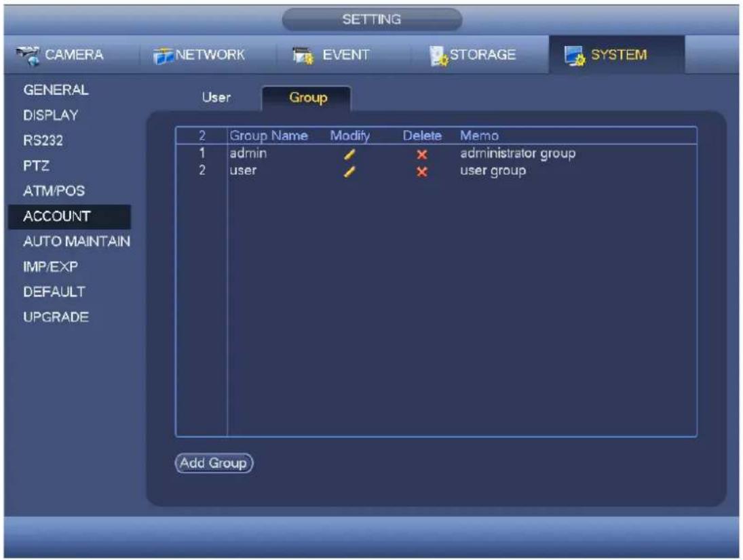Click the pencil Modify icon for admin group
Screen dimensions: 743x560
click(x=349, y=155)
